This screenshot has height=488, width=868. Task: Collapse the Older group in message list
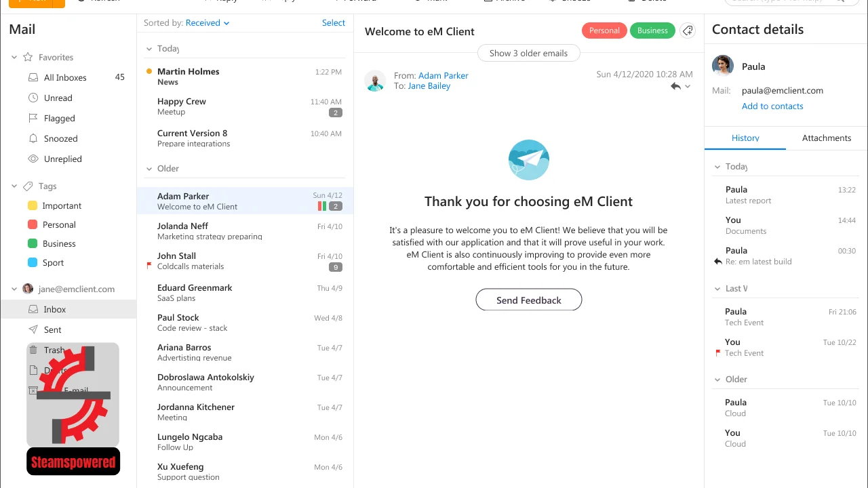click(x=150, y=169)
